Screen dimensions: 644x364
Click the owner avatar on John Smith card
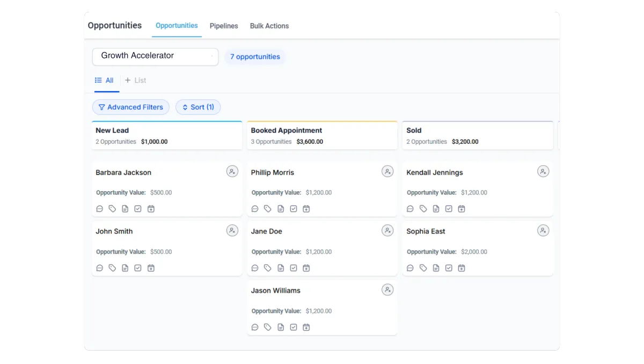pos(232,231)
